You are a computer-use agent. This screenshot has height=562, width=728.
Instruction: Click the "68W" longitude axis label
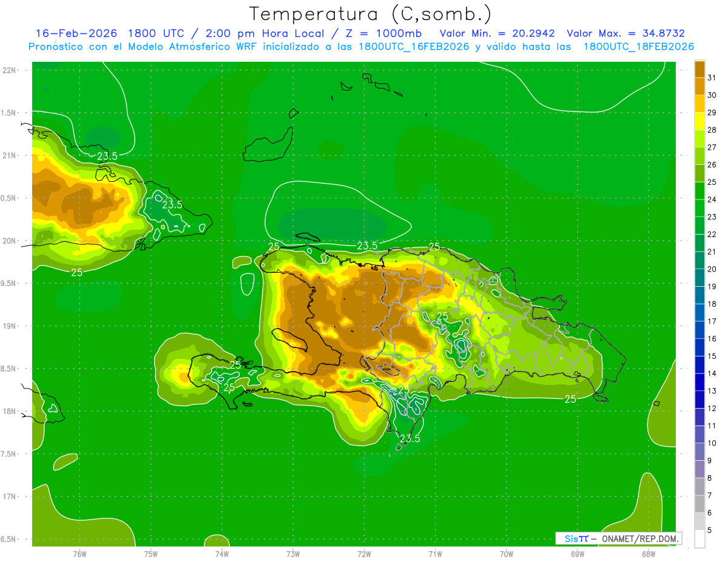[x=648, y=554]
